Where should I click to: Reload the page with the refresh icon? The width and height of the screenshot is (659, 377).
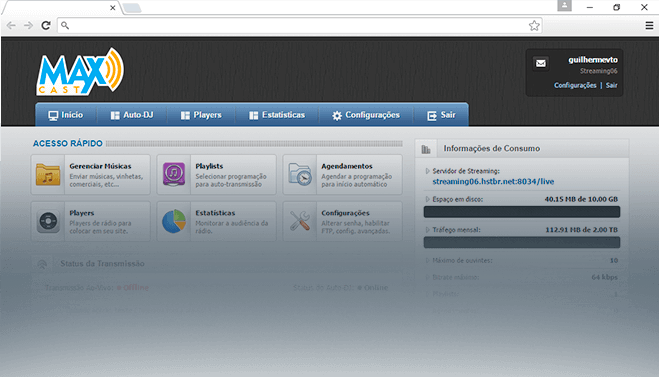click(46, 26)
